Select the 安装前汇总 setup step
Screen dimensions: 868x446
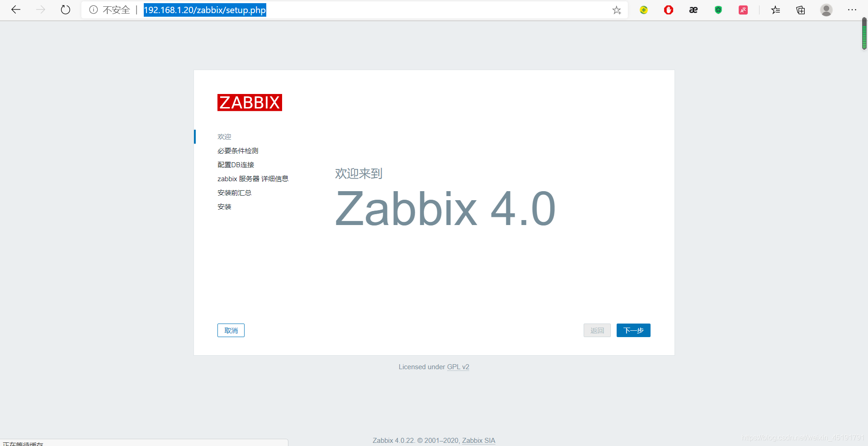(x=234, y=192)
